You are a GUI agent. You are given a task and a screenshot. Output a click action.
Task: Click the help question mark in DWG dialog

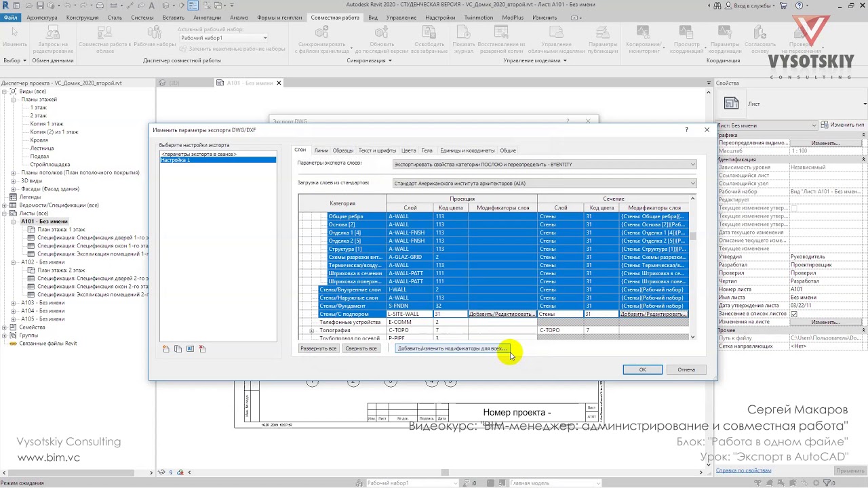point(686,129)
